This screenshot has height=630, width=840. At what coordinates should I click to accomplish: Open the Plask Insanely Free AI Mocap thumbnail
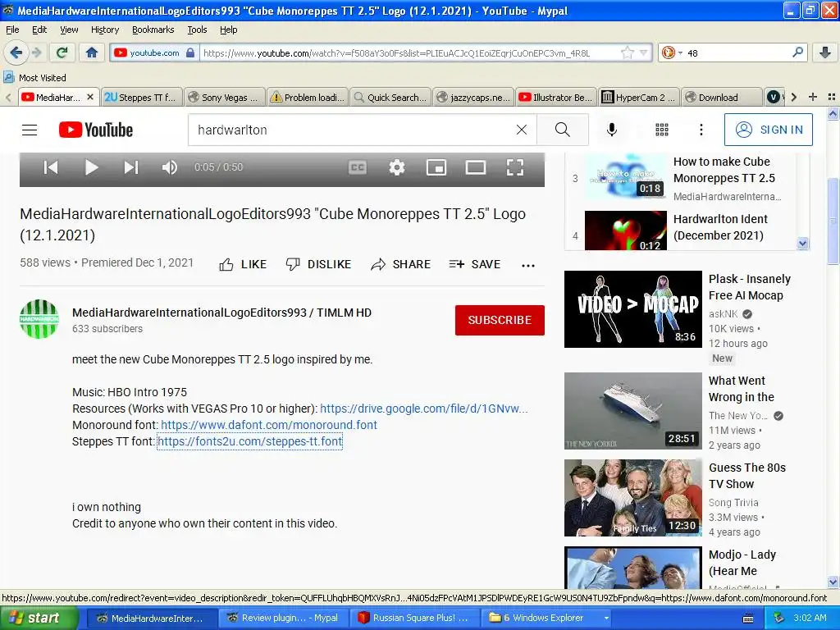click(632, 309)
